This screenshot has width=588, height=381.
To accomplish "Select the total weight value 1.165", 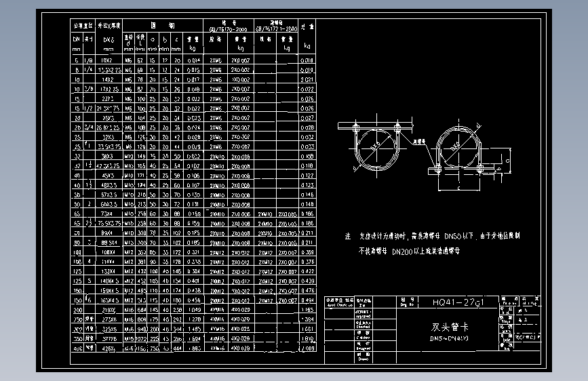I will pyautogui.click(x=307, y=310).
